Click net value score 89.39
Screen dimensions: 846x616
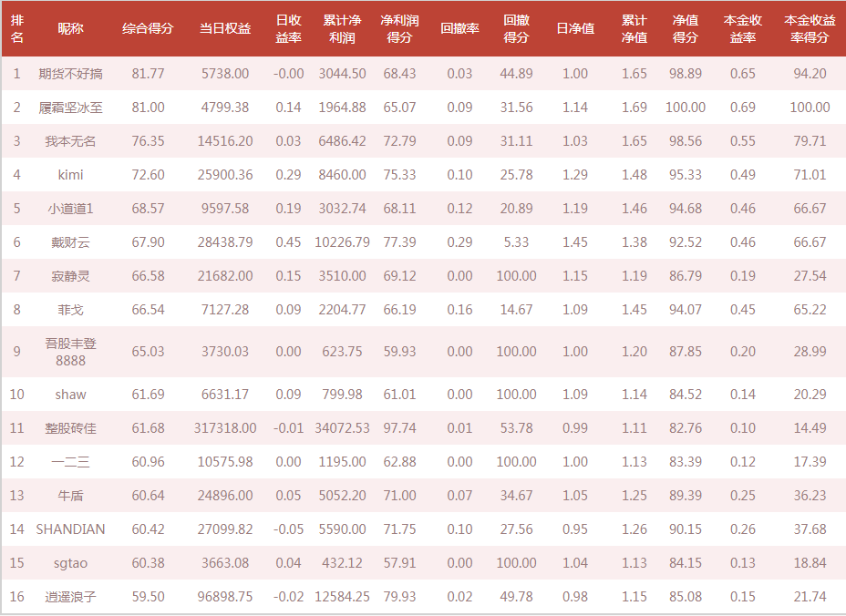click(686, 496)
